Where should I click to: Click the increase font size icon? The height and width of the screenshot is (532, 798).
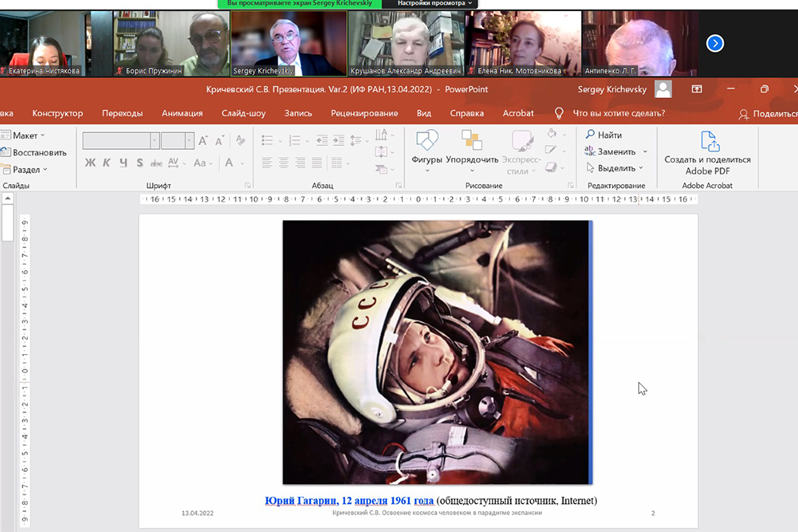coord(203,140)
